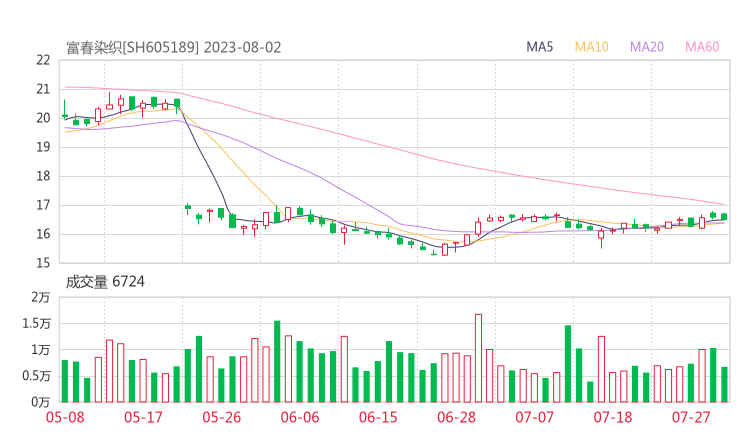Select the 06-28 date label
The height and width of the screenshot is (440, 740).
coord(456,417)
